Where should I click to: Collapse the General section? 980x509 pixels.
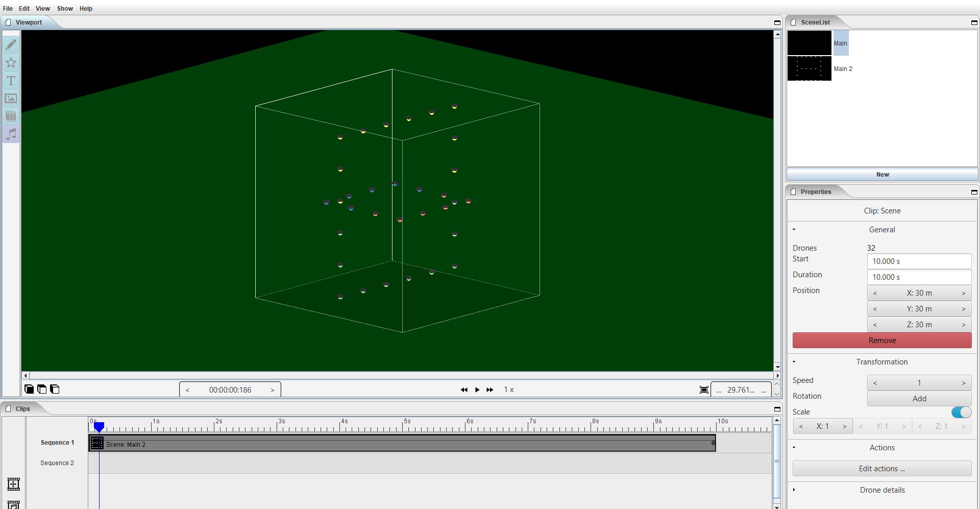pos(794,230)
